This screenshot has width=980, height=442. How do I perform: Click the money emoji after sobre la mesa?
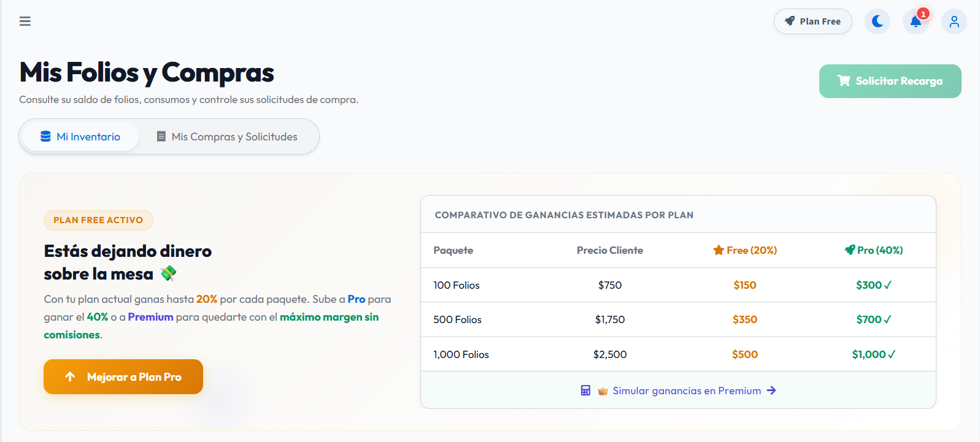click(168, 273)
